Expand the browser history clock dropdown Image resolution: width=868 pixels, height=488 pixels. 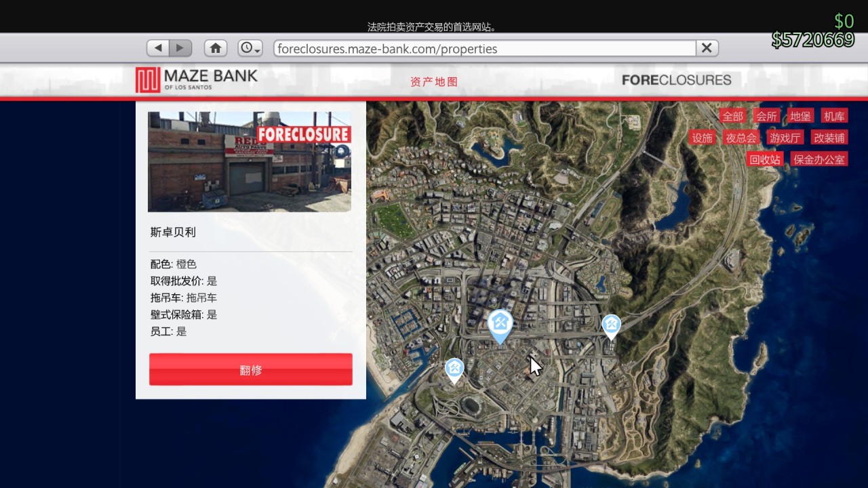pos(250,48)
